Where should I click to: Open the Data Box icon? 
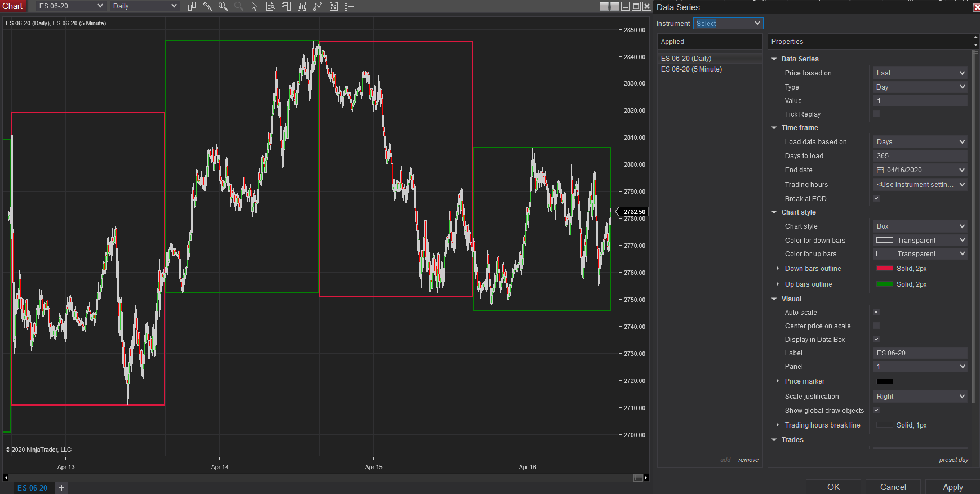[x=271, y=6]
